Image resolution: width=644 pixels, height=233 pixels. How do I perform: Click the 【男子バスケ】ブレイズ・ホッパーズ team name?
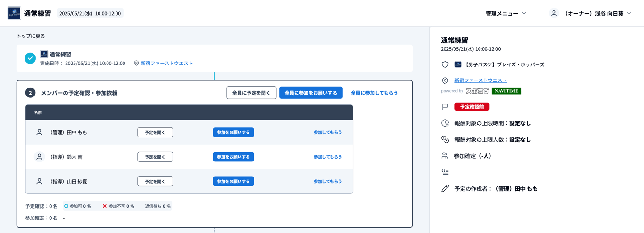tap(504, 64)
